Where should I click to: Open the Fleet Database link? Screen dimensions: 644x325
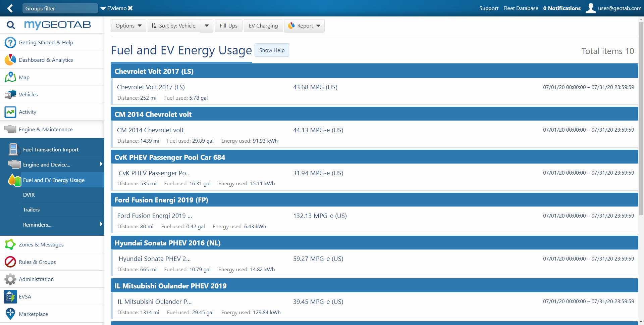[521, 8]
